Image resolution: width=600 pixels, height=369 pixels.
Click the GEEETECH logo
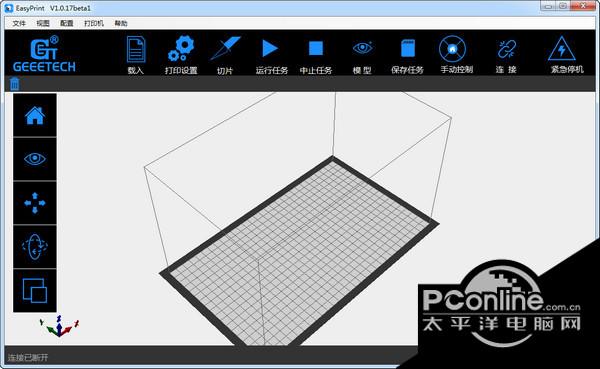44,54
